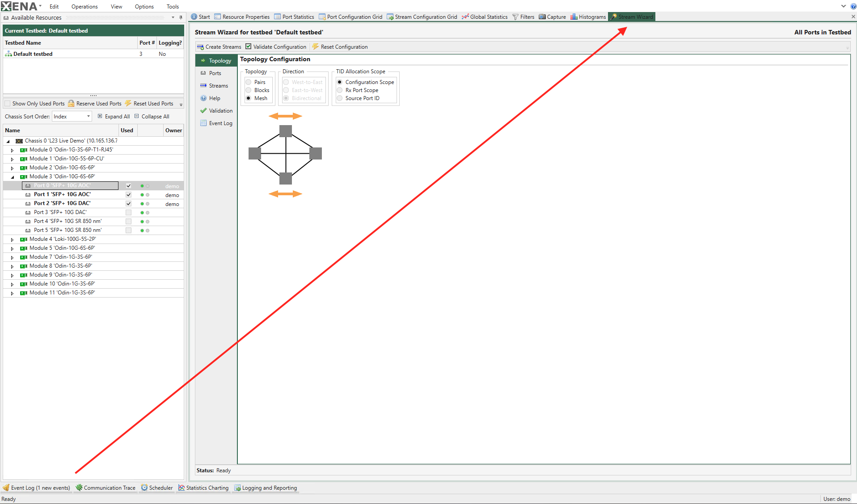This screenshot has height=504, width=857.
Task: Select Port 2 'SFP+ 10G DAC' row
Action: click(x=93, y=204)
